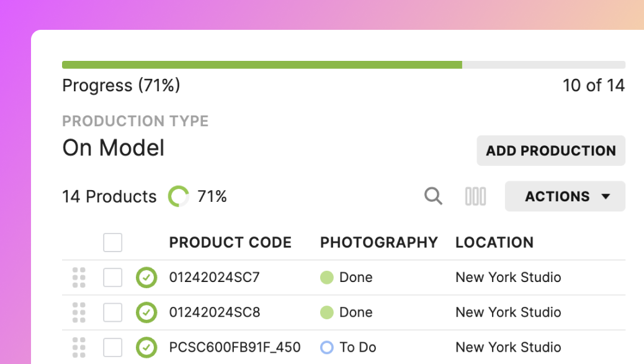
Task: Change the To Do status on the third product
Action: pyautogui.click(x=346, y=347)
